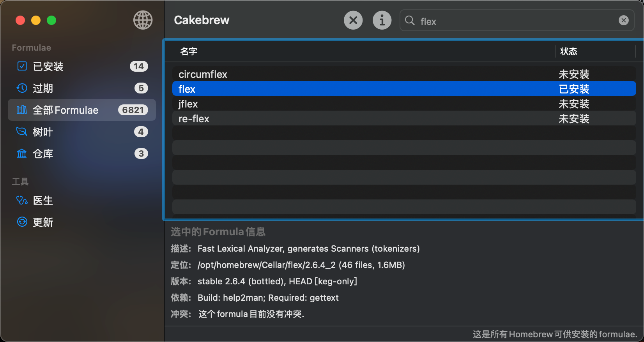Screen dimensions: 644x342
Task: Click 未安装 status of jflex
Action: (x=574, y=104)
